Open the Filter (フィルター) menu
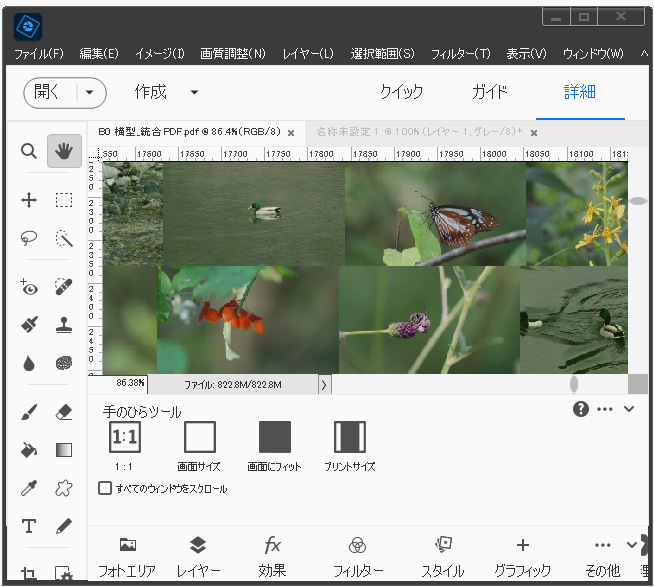This screenshot has width=654, height=587. pyautogui.click(x=460, y=53)
